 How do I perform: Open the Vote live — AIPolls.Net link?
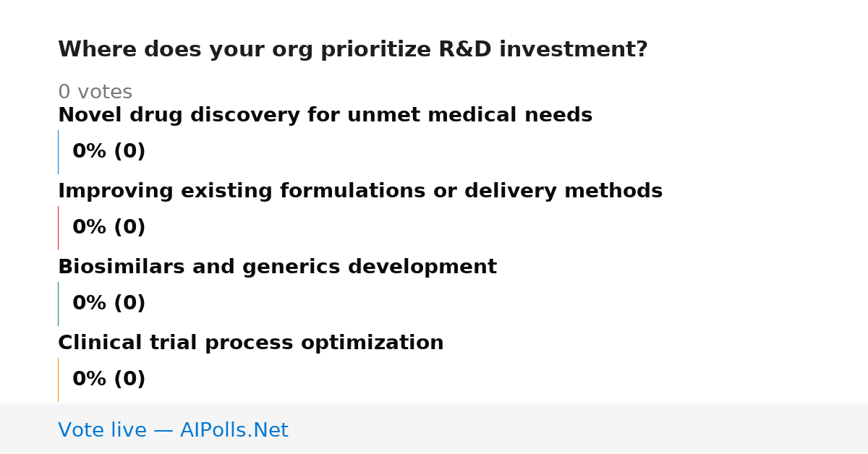coord(173,431)
